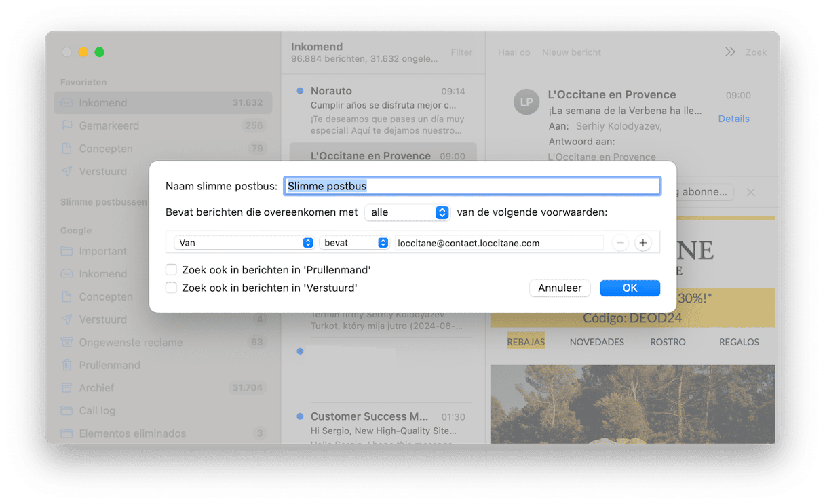Open the Archief mailbox
Image resolution: width=825 pixels, height=504 pixels.
tap(163, 388)
